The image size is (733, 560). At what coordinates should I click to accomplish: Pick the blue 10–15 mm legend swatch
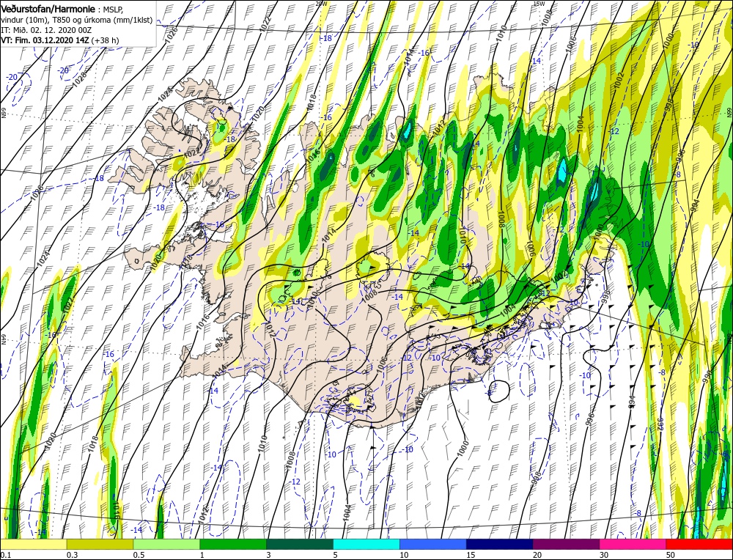click(x=433, y=544)
